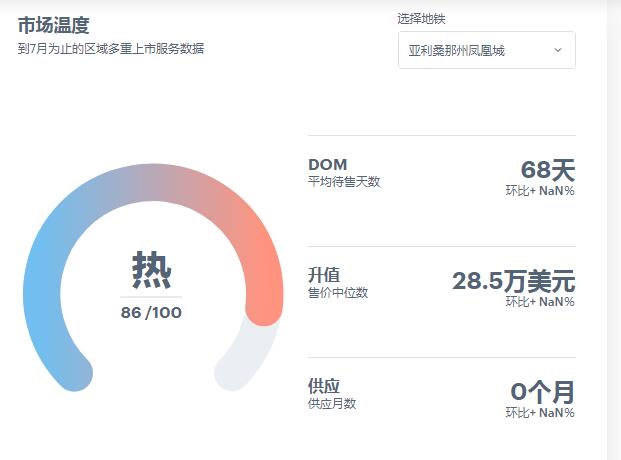The height and width of the screenshot is (460, 621).
Task: Click the 热 temperature label in the gauge
Action: click(152, 270)
